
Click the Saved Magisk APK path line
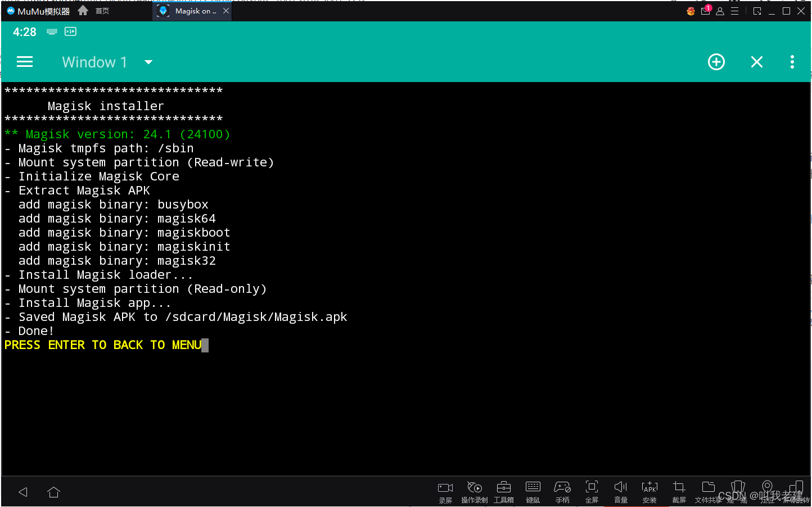[x=175, y=317]
